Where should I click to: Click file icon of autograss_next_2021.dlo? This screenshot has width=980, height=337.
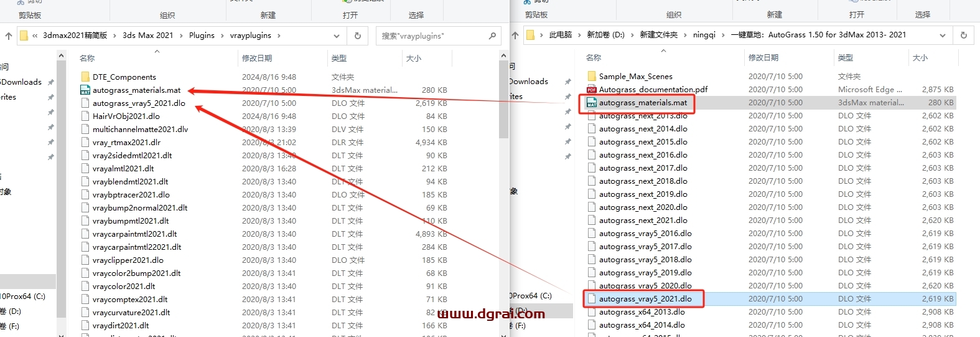pyautogui.click(x=592, y=220)
